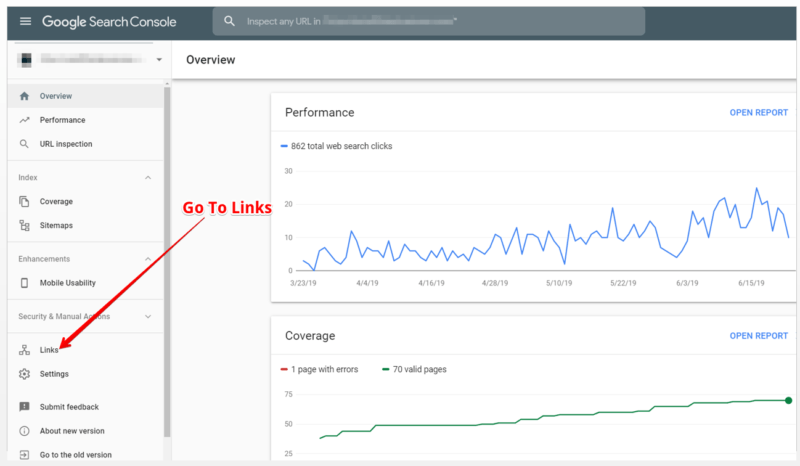Viewport: 800px width, 466px height.
Task: Open the Sitemaps menu item
Action: pos(86,225)
